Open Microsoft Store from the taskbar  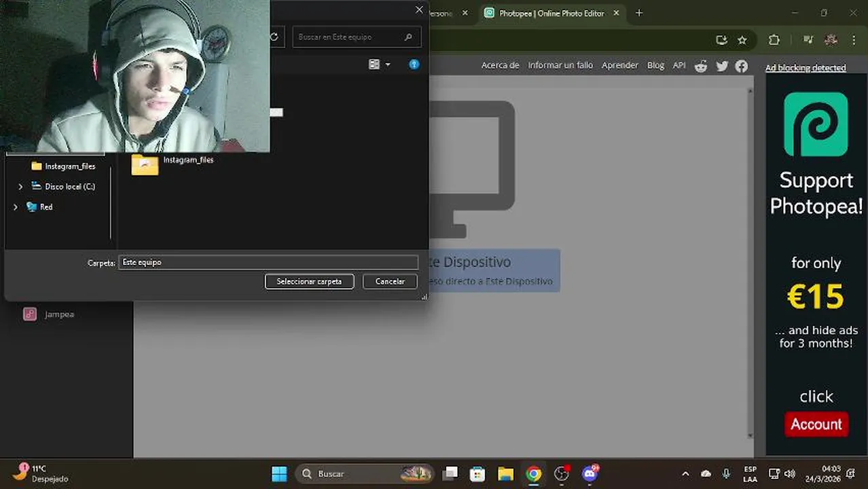click(477, 473)
